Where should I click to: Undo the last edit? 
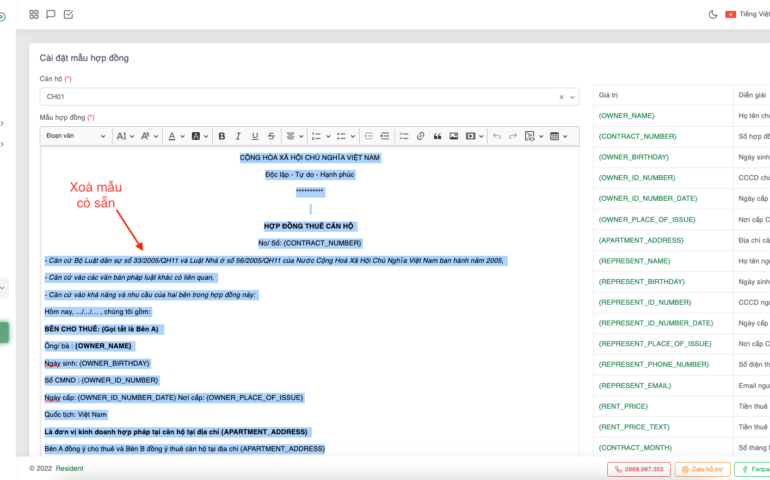coord(496,136)
